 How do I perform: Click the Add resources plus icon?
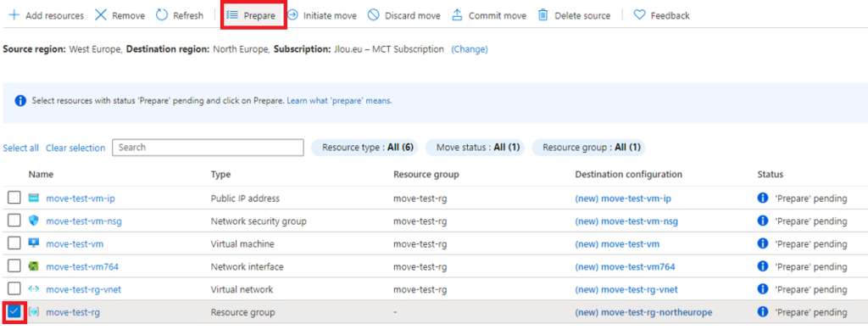pos(14,15)
